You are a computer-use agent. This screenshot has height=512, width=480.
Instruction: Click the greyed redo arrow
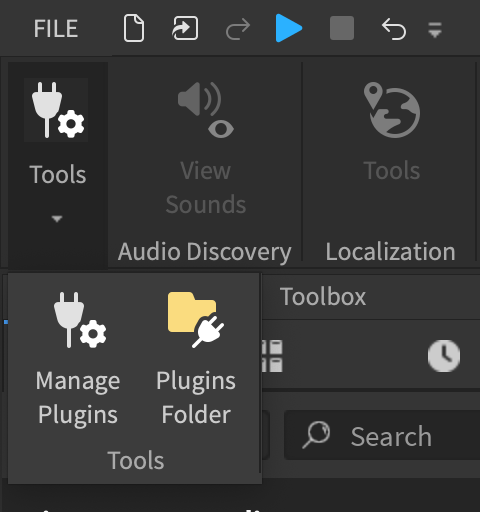click(238, 29)
